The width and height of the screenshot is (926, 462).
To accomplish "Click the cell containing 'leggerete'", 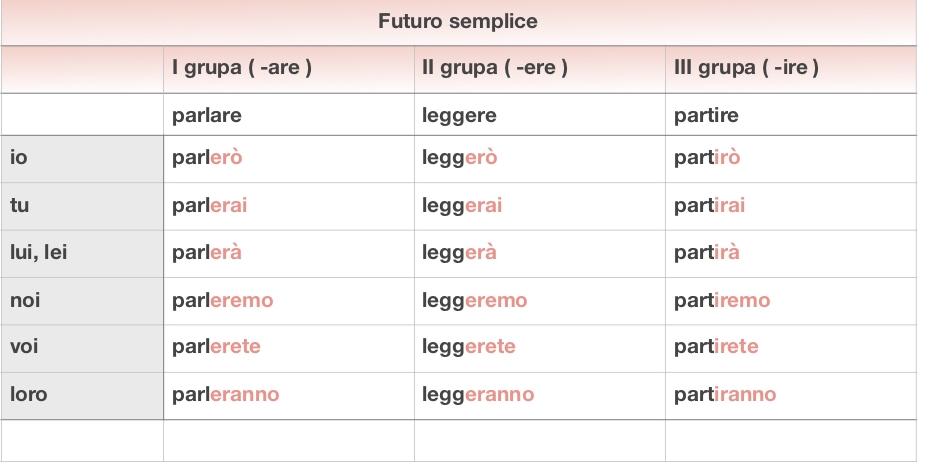I will point(469,347).
